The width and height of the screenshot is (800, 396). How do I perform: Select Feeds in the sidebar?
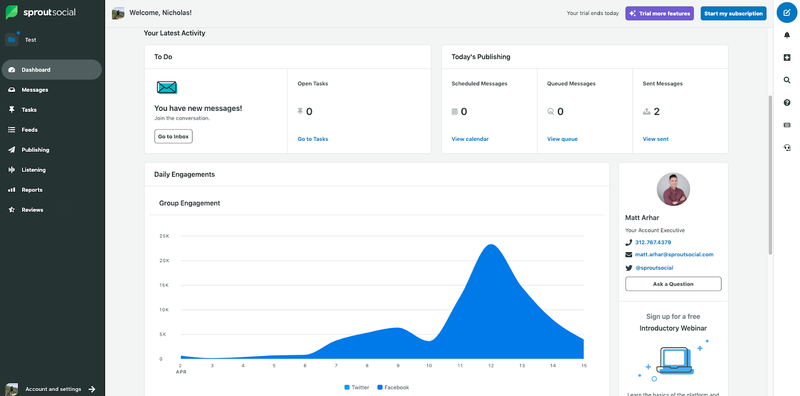point(52,130)
